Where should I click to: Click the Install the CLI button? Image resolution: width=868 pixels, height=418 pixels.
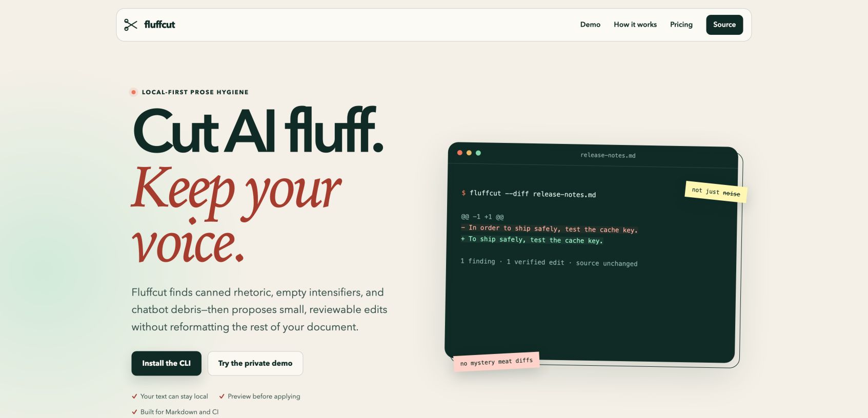coord(166,363)
